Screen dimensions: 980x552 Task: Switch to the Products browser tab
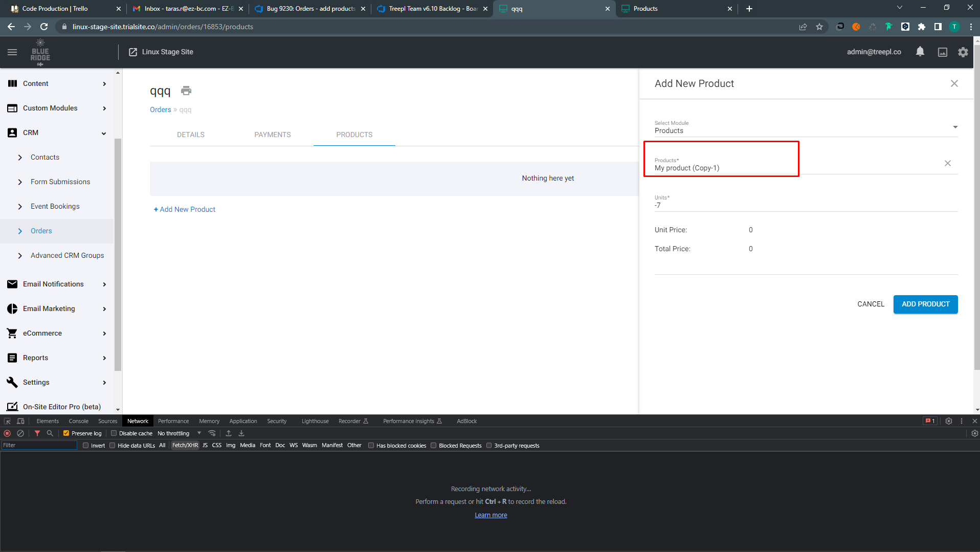(676, 9)
